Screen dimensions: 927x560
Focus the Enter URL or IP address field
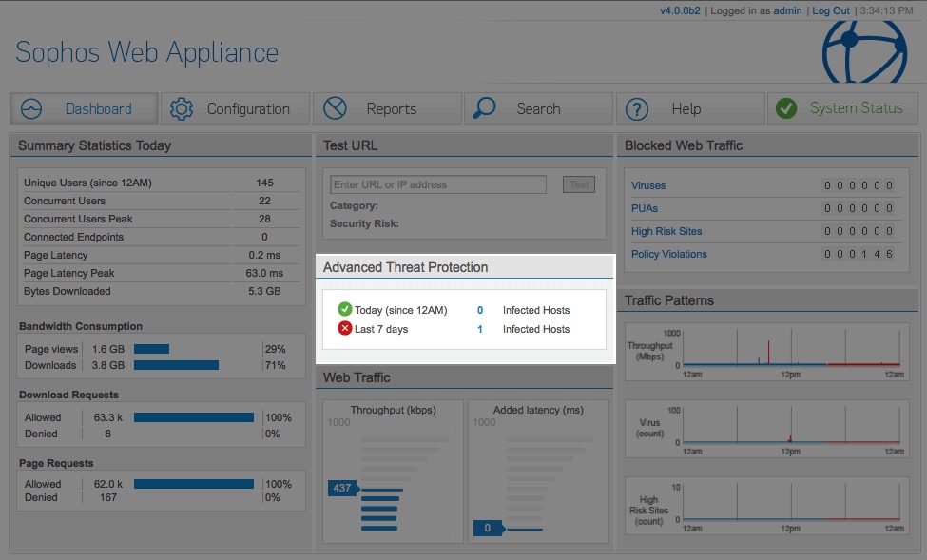point(438,184)
